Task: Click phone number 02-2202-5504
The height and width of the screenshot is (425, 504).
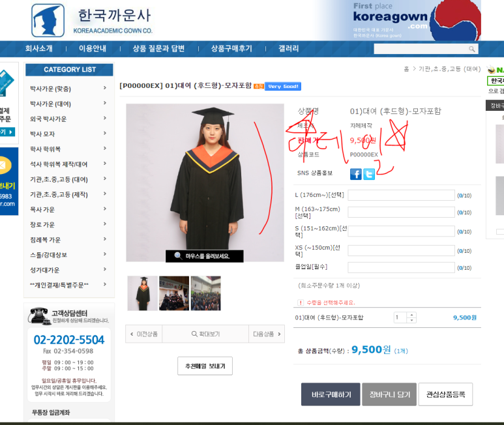Action: click(69, 340)
